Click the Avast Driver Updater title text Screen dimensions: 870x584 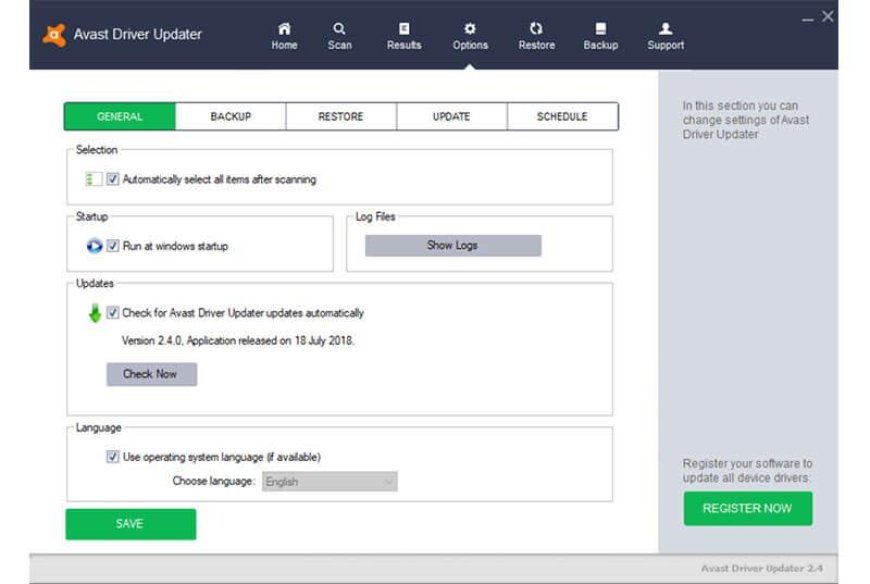pyautogui.click(x=138, y=34)
